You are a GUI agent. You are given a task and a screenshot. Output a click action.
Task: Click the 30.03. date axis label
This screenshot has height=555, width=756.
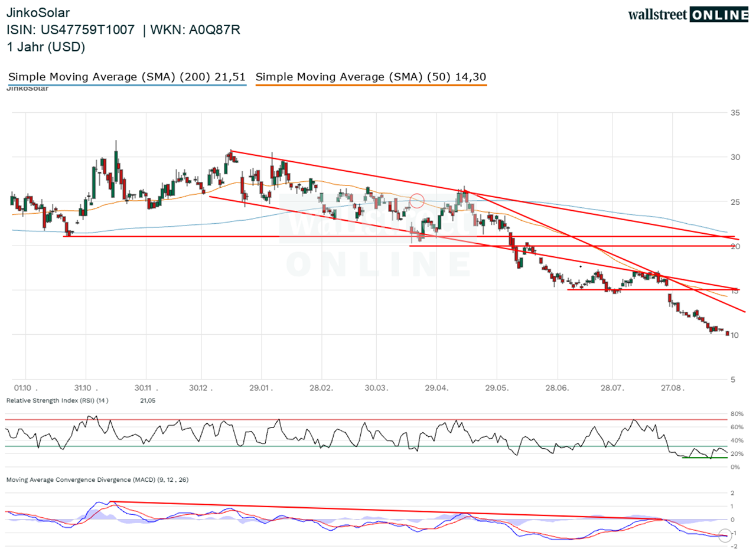pyautogui.click(x=376, y=387)
